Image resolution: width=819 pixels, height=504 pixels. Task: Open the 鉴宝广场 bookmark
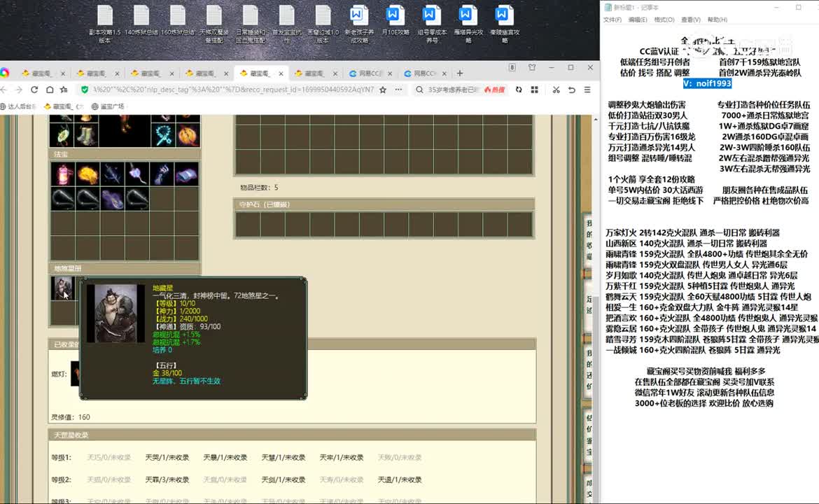(108, 106)
